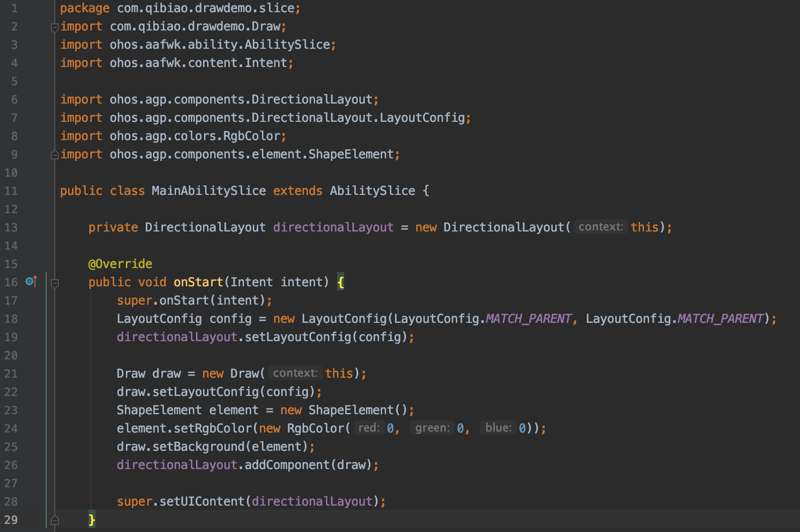Click 'Draw draw' declaration on line 21
The image size is (800, 532).
coord(149,374)
